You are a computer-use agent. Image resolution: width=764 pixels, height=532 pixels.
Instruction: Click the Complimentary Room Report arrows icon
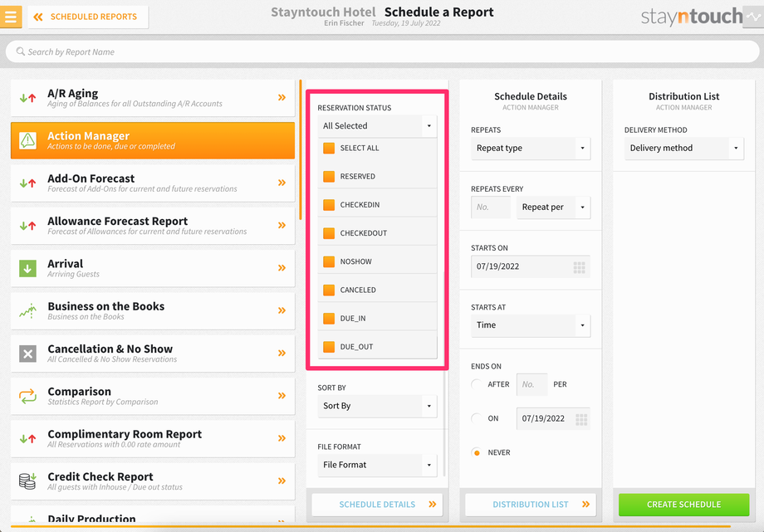tap(27, 438)
